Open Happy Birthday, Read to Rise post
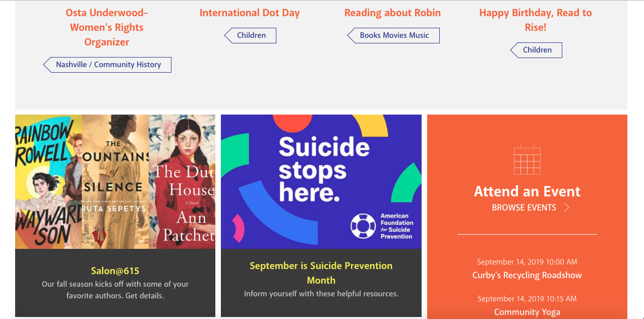 (x=536, y=20)
